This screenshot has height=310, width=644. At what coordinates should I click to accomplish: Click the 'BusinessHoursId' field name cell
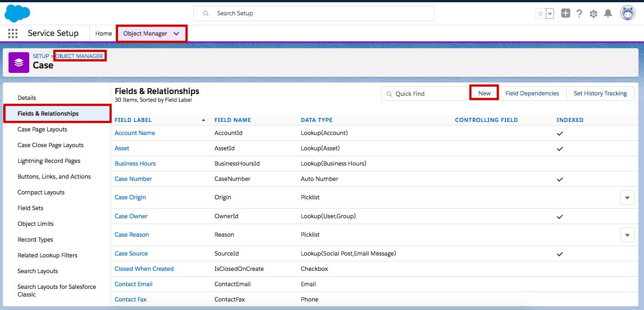pyautogui.click(x=237, y=163)
